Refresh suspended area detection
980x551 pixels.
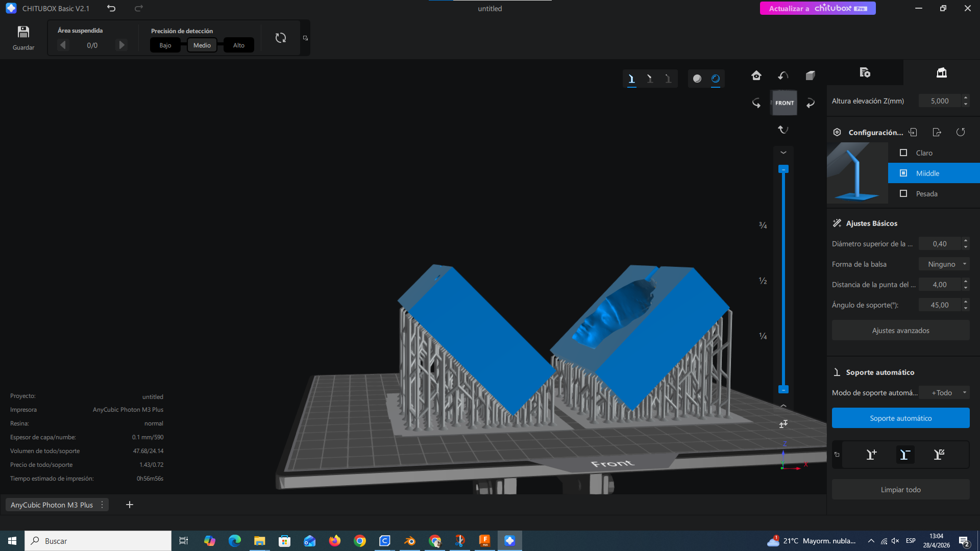(281, 38)
